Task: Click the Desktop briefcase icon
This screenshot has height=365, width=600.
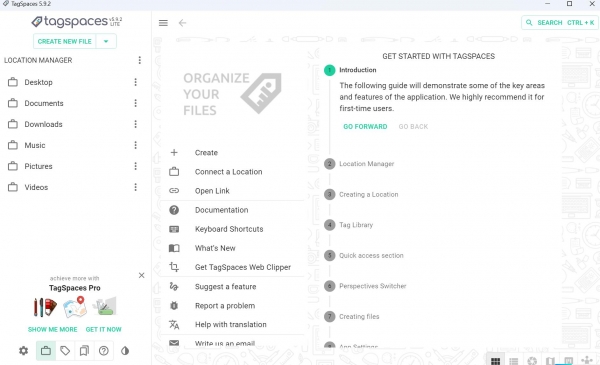Action: (13, 82)
